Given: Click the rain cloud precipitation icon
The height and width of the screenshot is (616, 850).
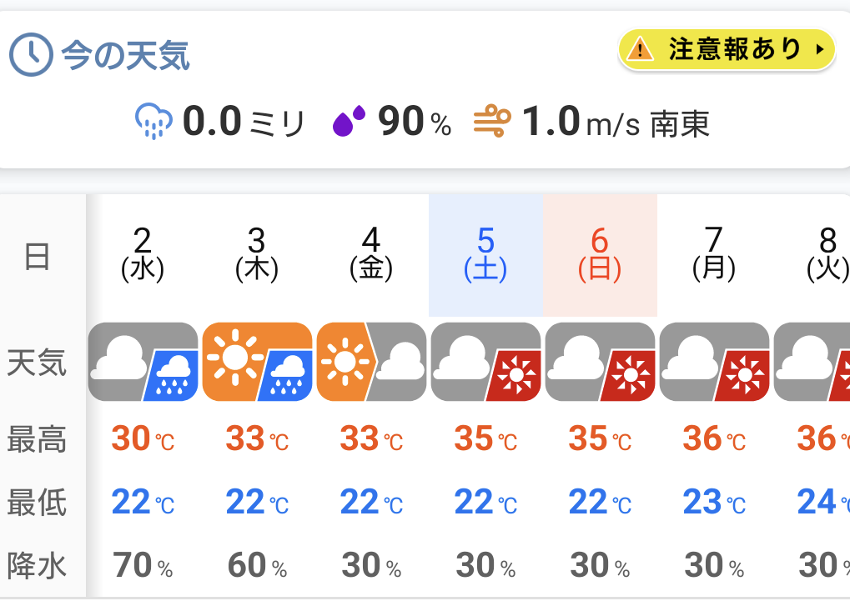Looking at the screenshot, I should point(154,121).
